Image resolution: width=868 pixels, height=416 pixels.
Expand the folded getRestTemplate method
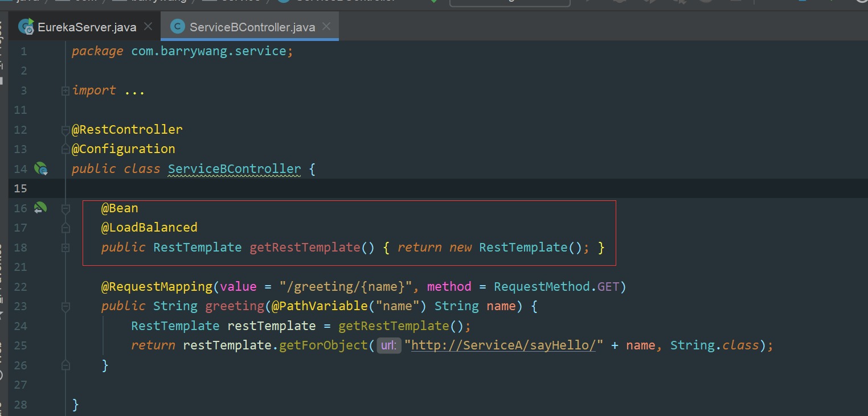coord(65,248)
